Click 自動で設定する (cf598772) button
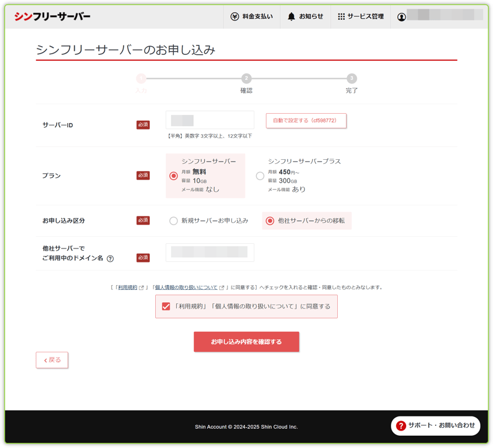Screen dimensions: 493x448 point(306,120)
